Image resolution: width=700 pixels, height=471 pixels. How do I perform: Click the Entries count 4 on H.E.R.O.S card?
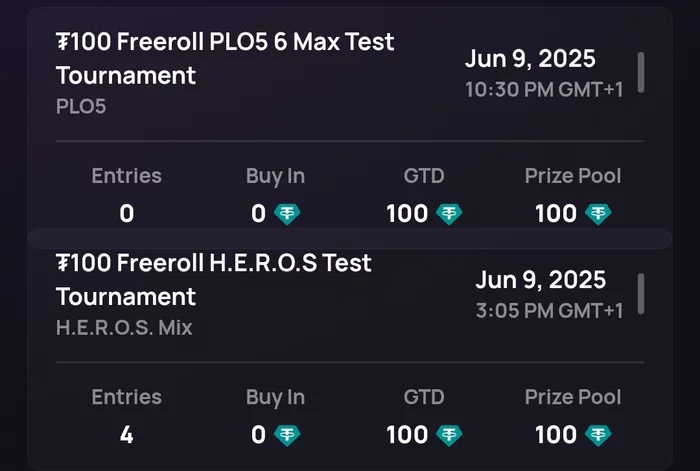pos(127,435)
